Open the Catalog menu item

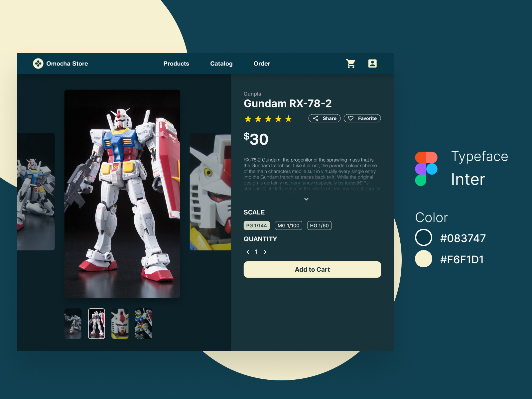(x=221, y=64)
